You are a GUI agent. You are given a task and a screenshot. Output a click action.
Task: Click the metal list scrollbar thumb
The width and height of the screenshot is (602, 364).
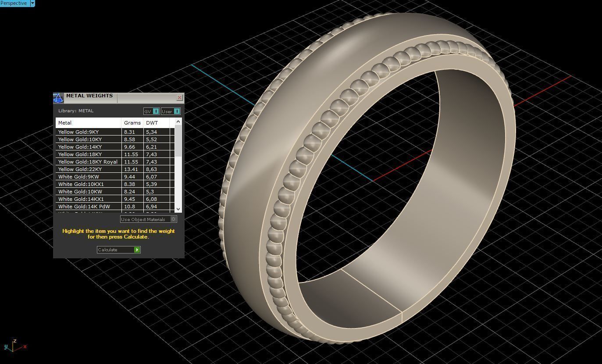[x=178, y=141]
